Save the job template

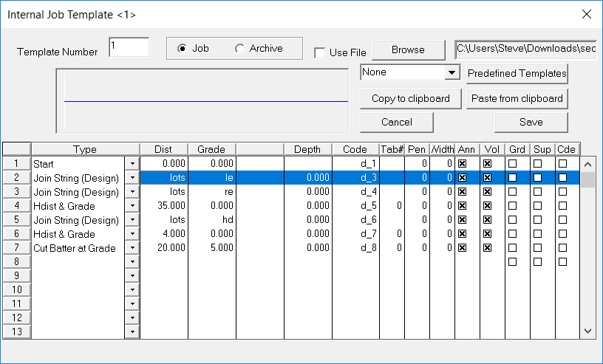(x=531, y=122)
